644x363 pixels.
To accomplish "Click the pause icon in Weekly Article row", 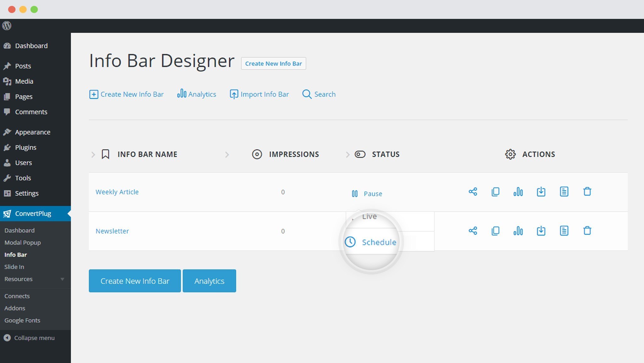I will (x=354, y=194).
